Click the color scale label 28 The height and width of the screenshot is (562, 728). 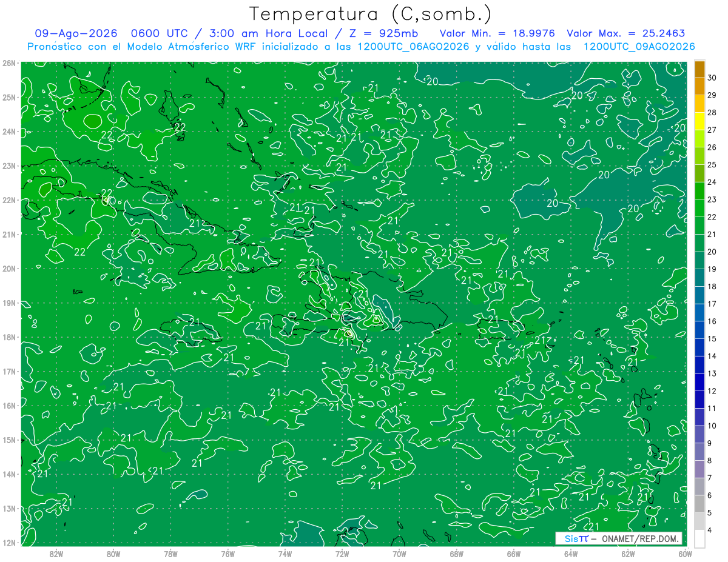click(x=712, y=112)
